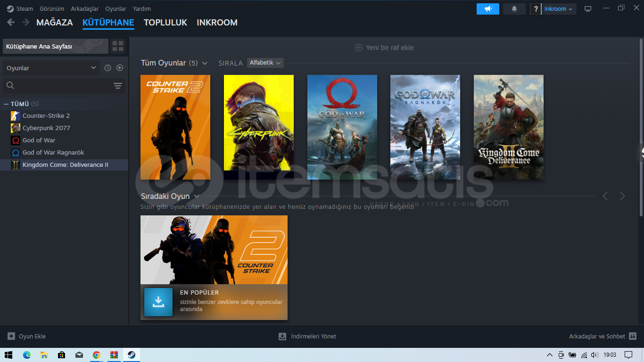
Task: Open the Windows Start menu
Action: (x=8, y=355)
